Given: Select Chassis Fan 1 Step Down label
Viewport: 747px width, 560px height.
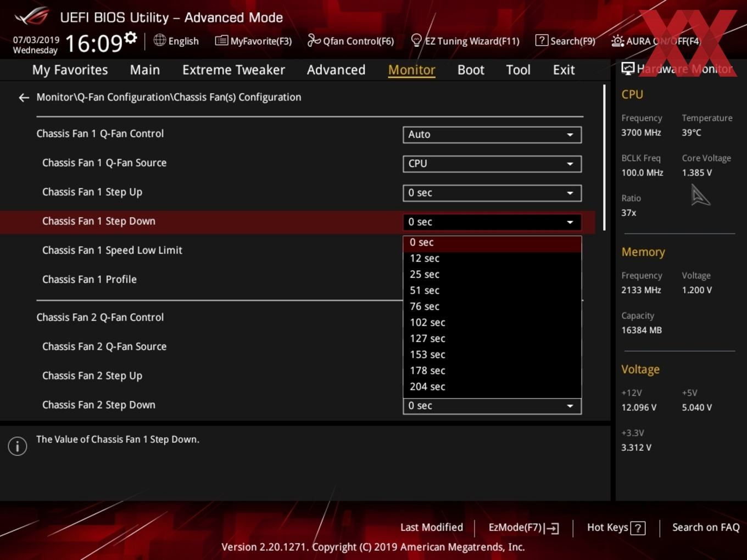Looking at the screenshot, I should click(x=99, y=221).
